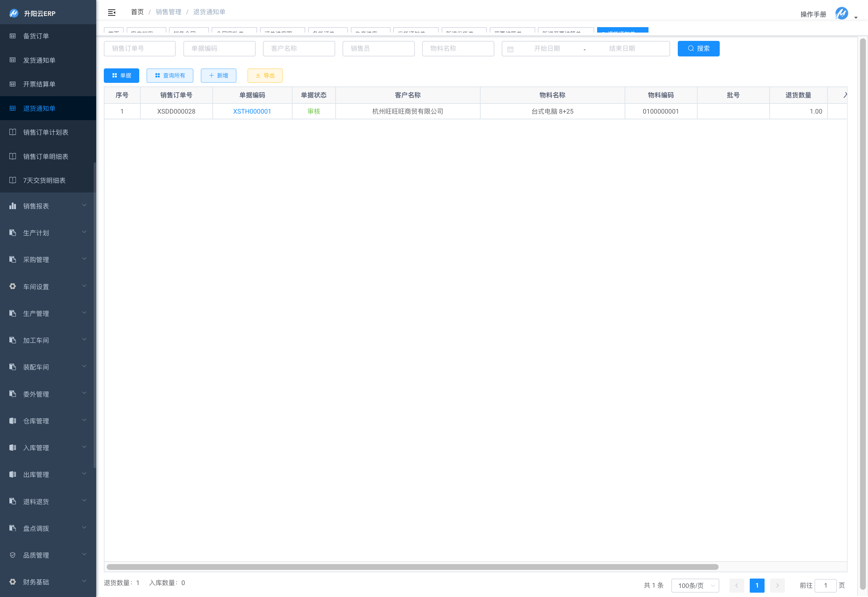Click the 品质管理 shield icon
The height and width of the screenshot is (597, 868).
13,555
